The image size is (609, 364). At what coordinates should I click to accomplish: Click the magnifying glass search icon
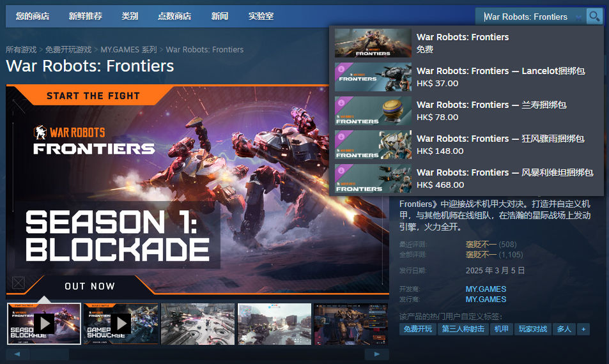[594, 17]
